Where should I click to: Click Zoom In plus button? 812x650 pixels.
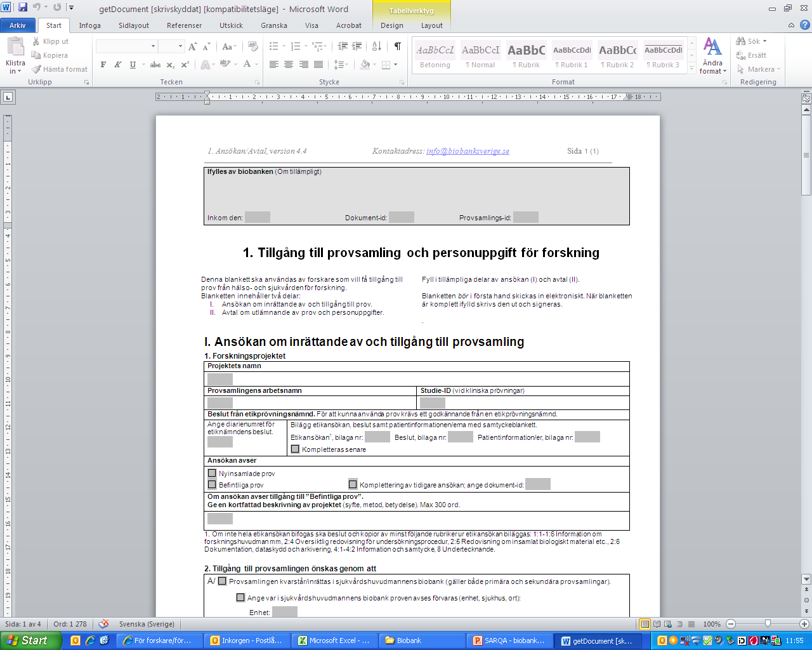(x=804, y=624)
